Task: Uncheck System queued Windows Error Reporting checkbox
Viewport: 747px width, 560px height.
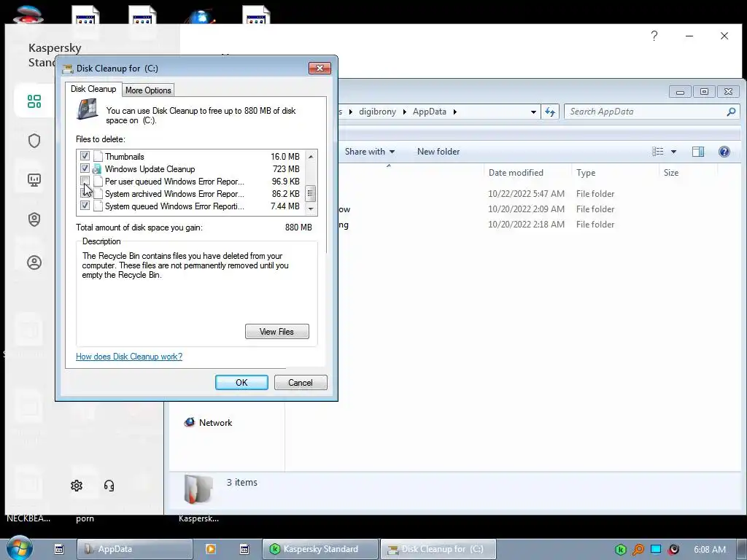Action: 85,205
